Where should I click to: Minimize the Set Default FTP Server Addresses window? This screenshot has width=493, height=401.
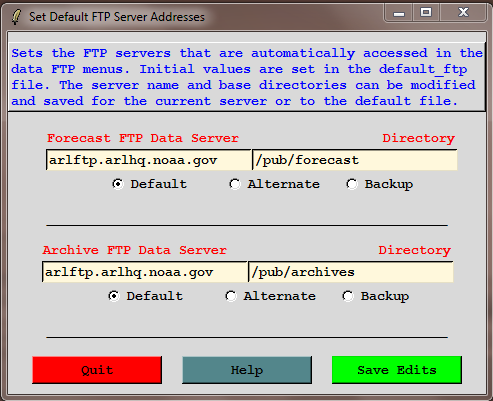(x=399, y=13)
